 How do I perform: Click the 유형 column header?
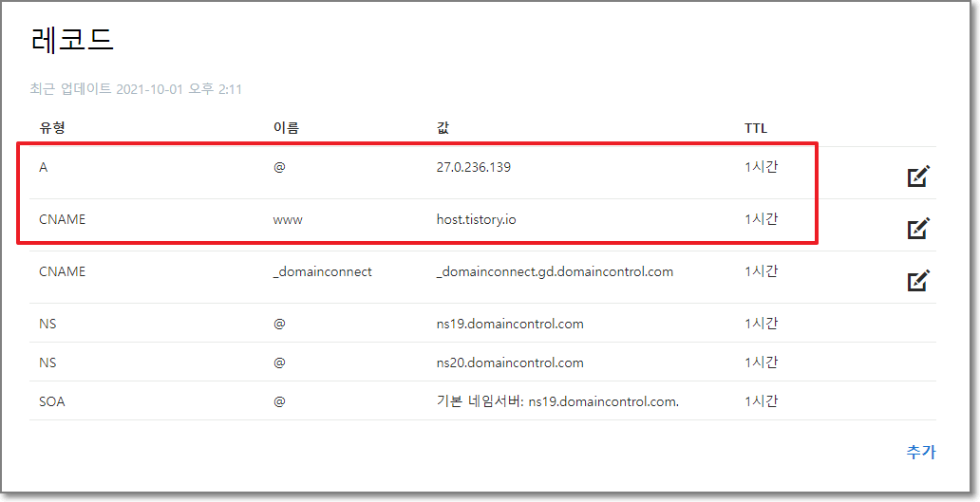[x=52, y=128]
